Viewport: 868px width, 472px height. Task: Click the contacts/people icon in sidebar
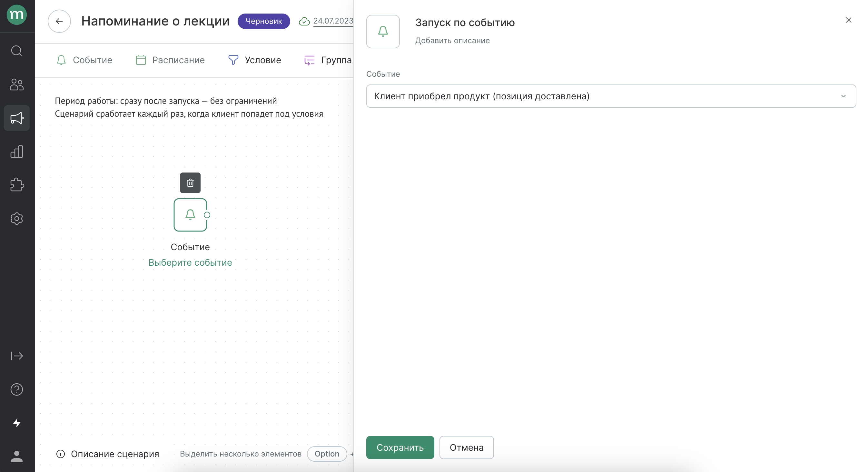16,84
